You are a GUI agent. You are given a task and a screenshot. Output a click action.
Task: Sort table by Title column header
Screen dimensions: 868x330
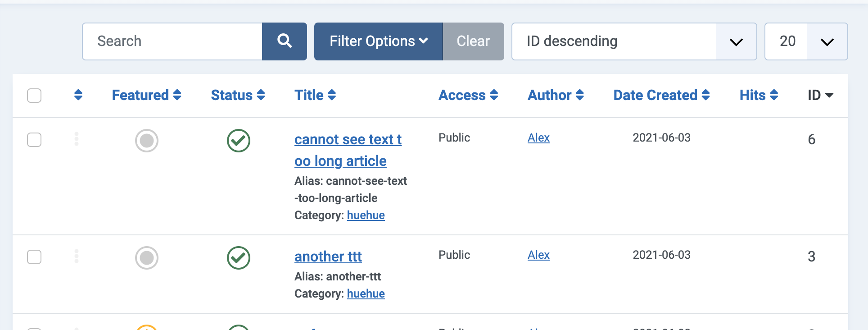point(315,95)
